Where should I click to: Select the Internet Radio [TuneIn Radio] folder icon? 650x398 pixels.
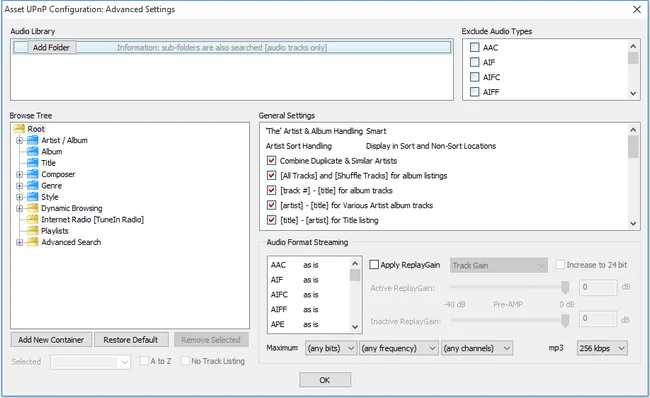tap(33, 219)
